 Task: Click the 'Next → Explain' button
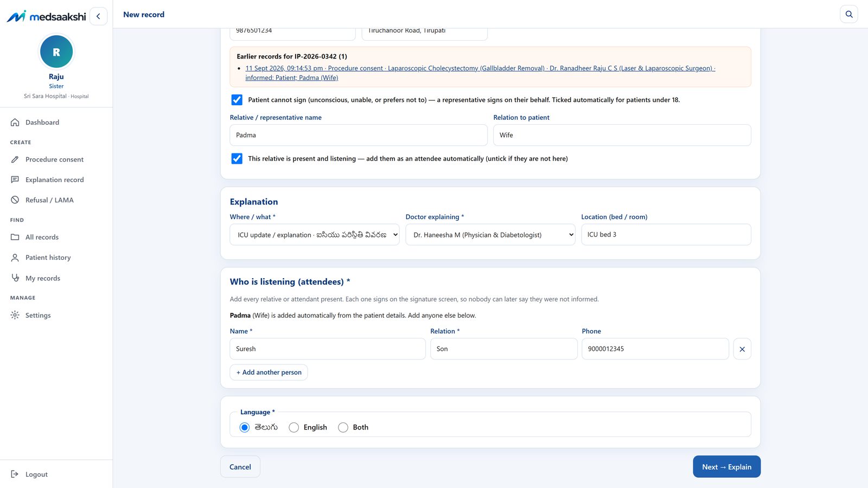pyautogui.click(x=726, y=467)
